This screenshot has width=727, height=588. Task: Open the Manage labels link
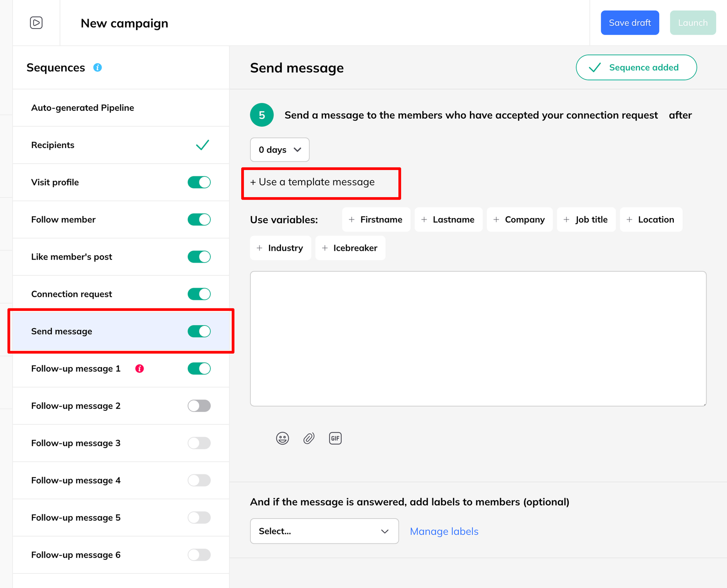444,531
